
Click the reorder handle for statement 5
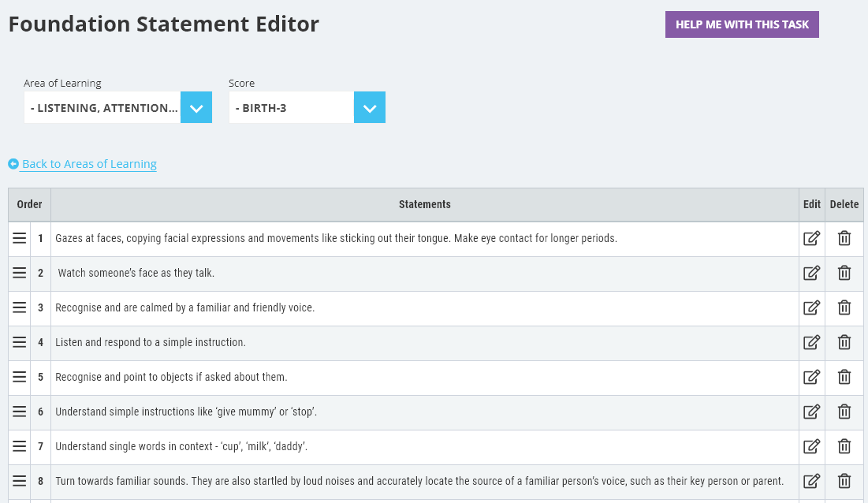click(20, 377)
